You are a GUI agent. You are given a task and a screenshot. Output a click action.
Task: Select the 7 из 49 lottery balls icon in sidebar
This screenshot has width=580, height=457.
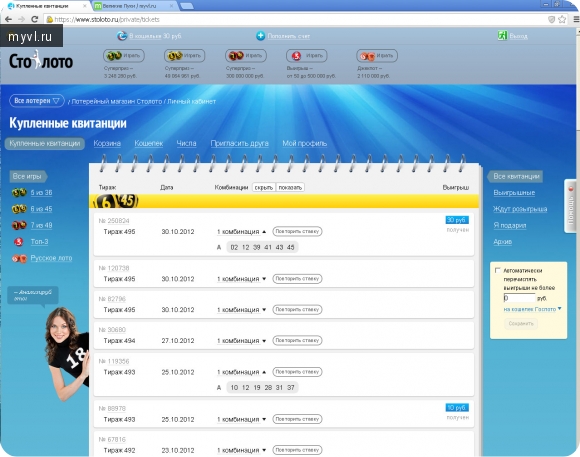tap(19, 225)
